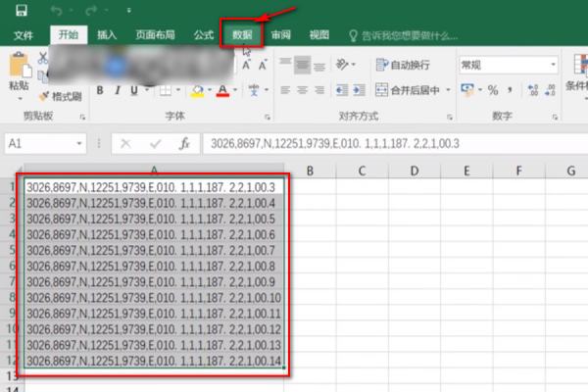This screenshot has height=392, width=588.
Task: Open the 剪贴板 dialog launcher
Action: pos(82,117)
